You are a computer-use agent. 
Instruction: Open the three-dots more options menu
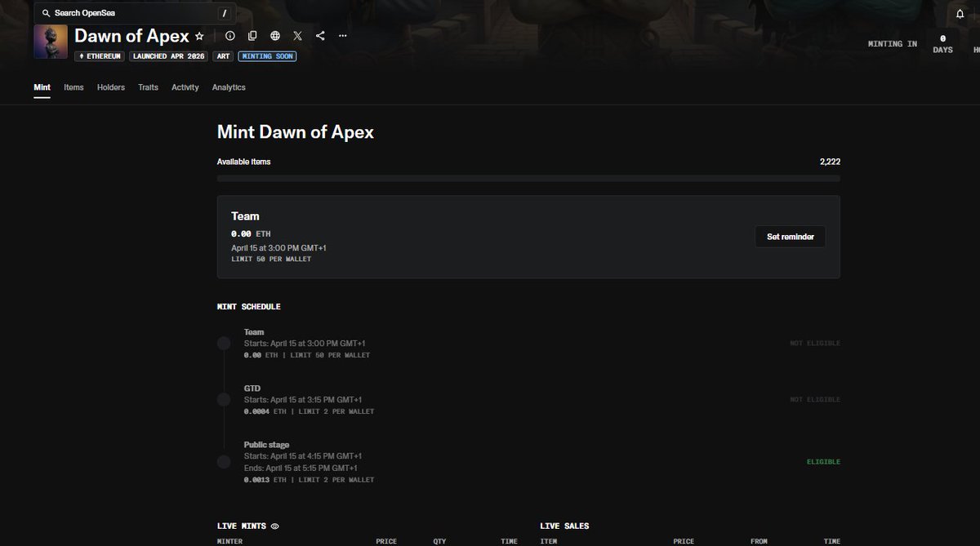coord(343,36)
